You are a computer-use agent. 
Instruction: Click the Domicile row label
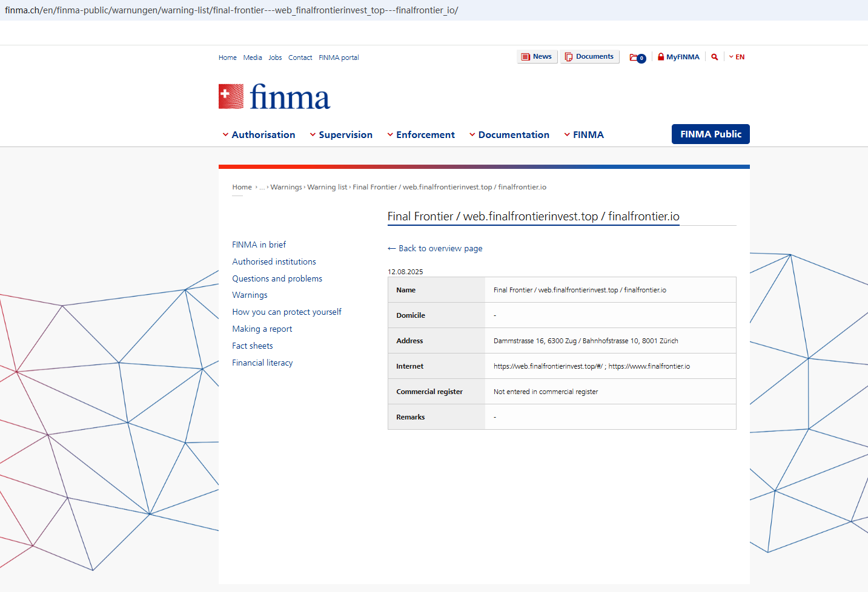(x=411, y=315)
